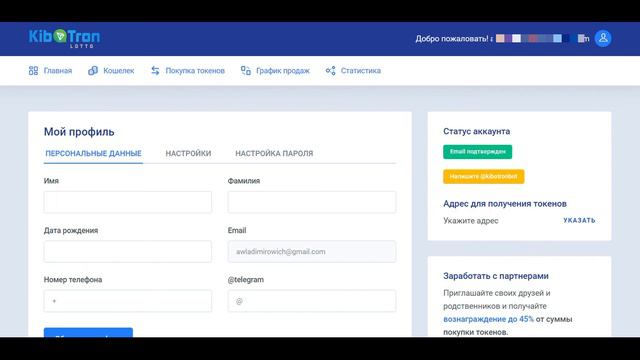Image resolution: width=640 pixels, height=360 pixels.
Task: Click Заработать с партнерами heading
Action: [x=496, y=276]
